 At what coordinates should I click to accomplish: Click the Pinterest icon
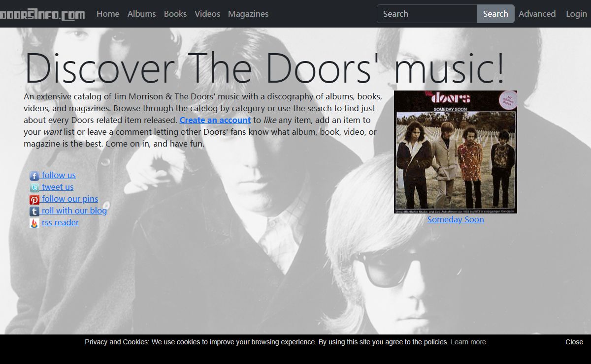click(x=34, y=200)
